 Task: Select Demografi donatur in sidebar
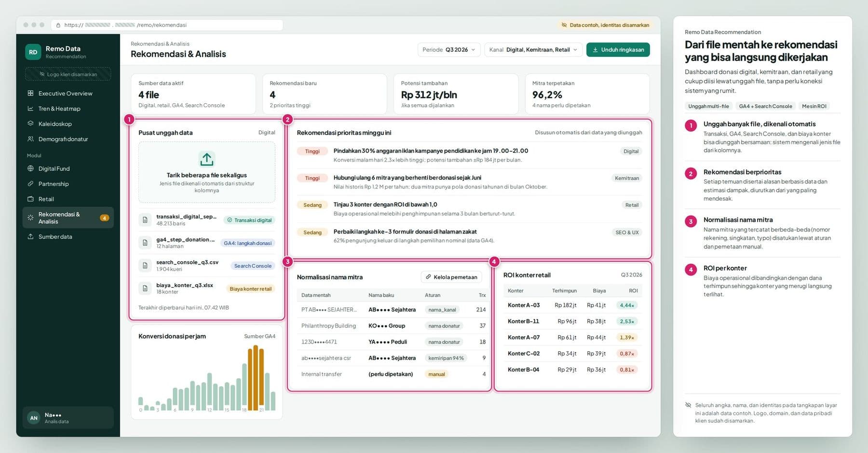(x=68, y=139)
